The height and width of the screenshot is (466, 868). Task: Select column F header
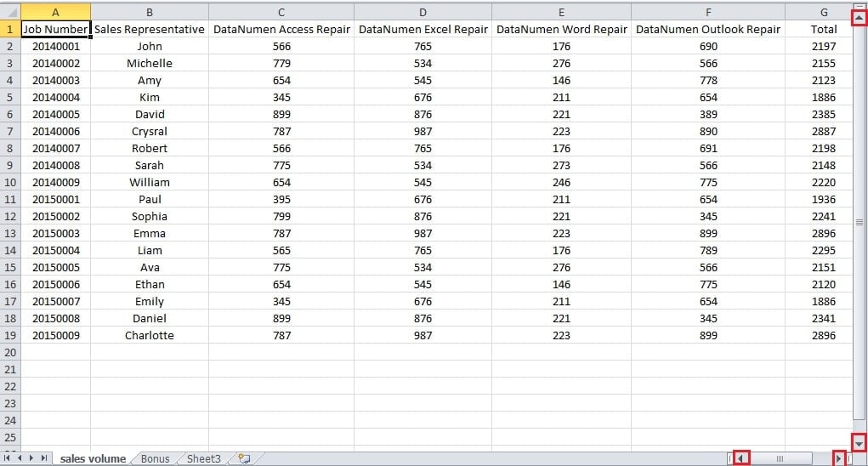click(708, 12)
